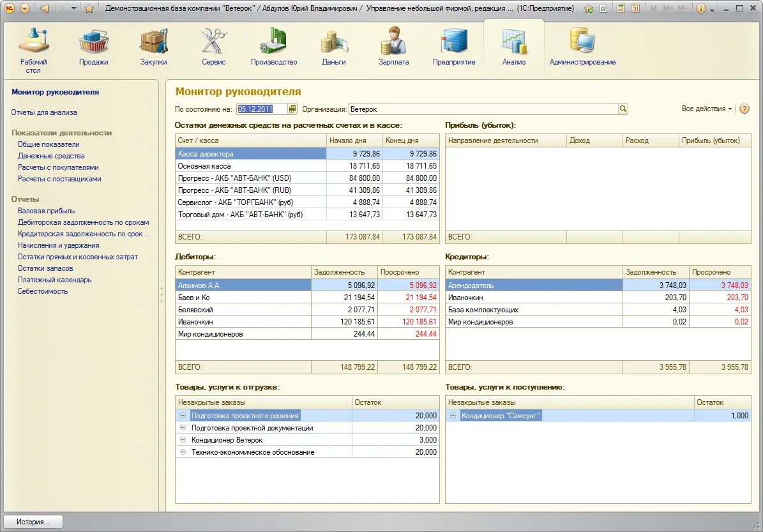
Task: Select debtor Баев и Ко row
Action: coord(307,298)
